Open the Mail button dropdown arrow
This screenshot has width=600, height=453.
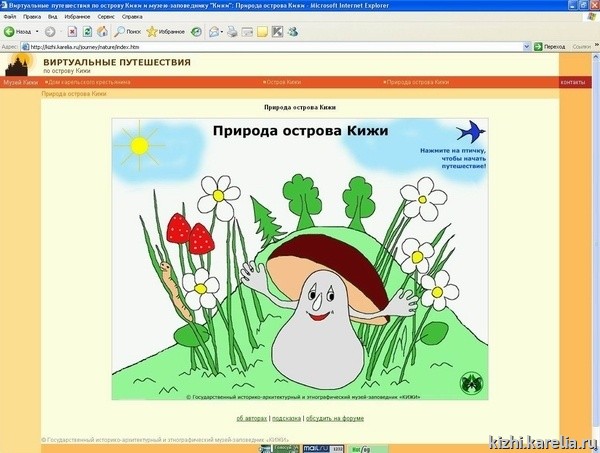pyautogui.click(x=222, y=32)
